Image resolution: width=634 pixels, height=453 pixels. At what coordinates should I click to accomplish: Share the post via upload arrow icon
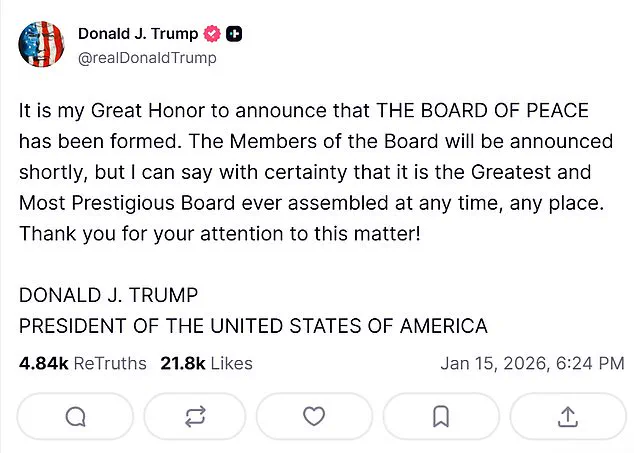(x=566, y=417)
